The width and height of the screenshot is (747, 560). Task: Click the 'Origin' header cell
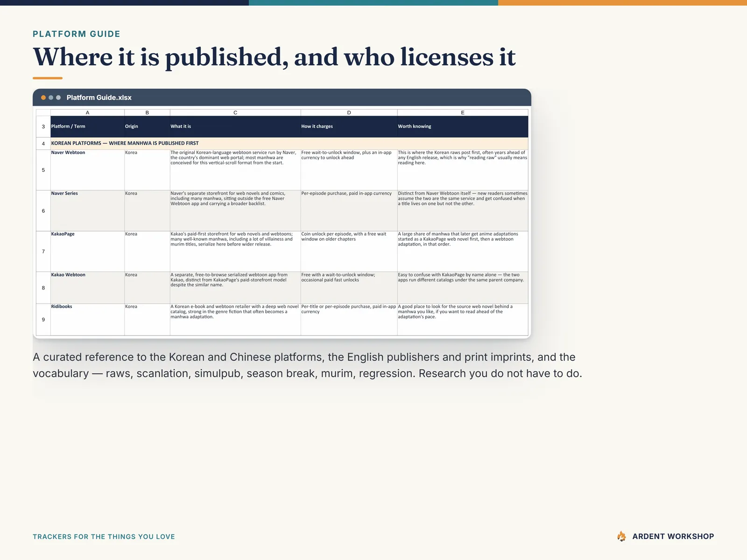click(147, 126)
